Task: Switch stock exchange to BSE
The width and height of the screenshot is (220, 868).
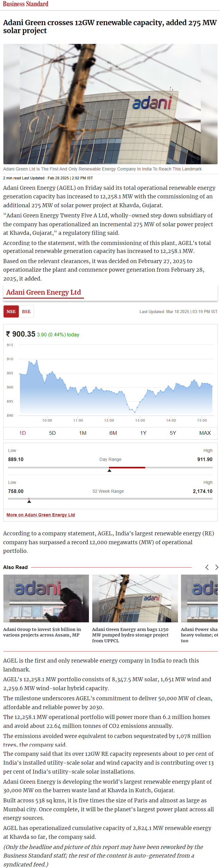Action: tap(26, 312)
